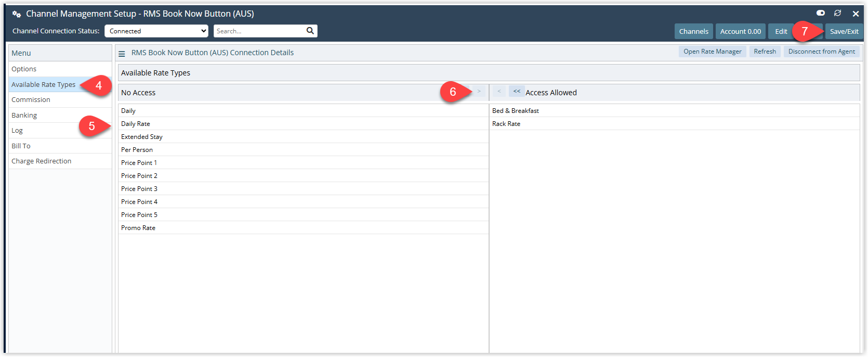Select Options in the side menu
The width and height of the screenshot is (868, 357).
click(60, 69)
